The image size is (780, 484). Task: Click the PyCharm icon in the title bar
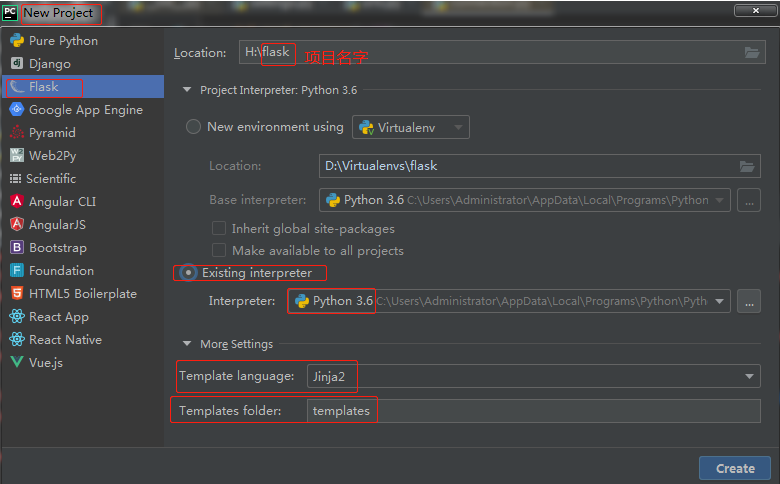[x=10, y=12]
